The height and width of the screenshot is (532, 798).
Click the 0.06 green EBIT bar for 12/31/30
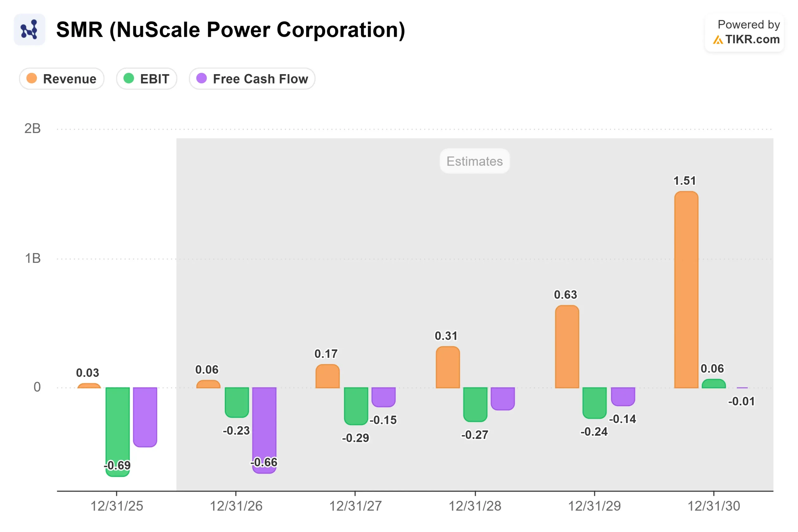(x=714, y=383)
